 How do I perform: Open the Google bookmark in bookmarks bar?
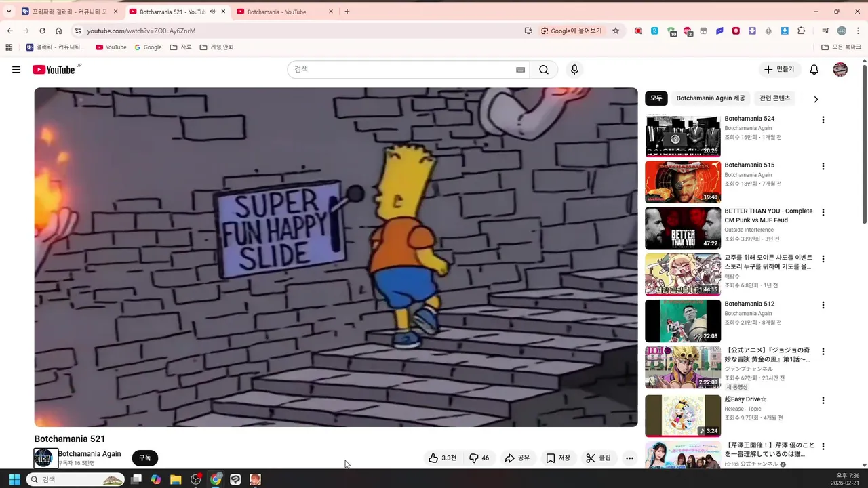[x=148, y=47]
